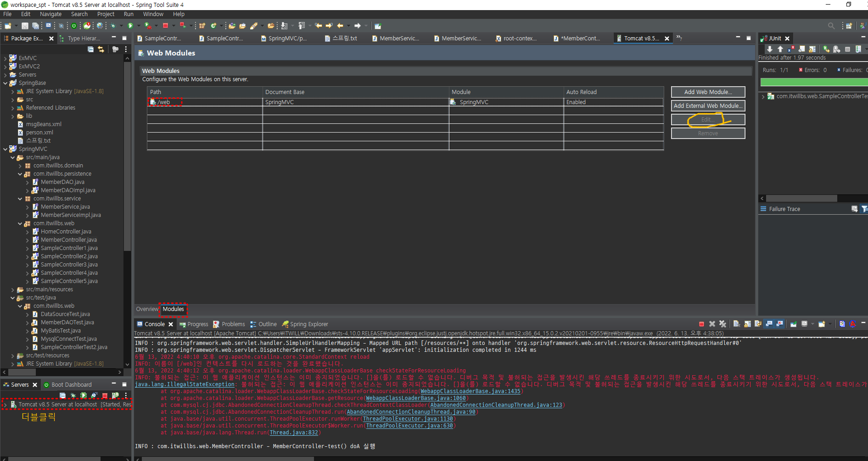Select MemberController.java in the Package Explorer
868x461 pixels.
[68, 240]
